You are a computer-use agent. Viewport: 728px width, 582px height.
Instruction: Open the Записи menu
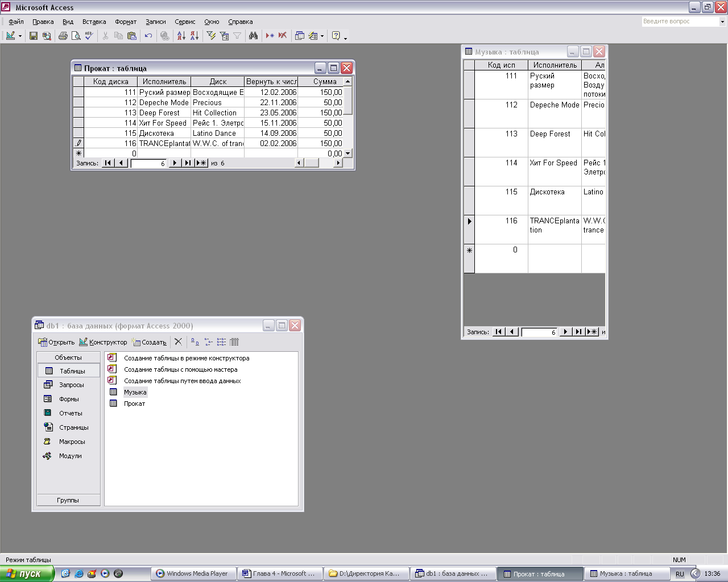point(155,22)
